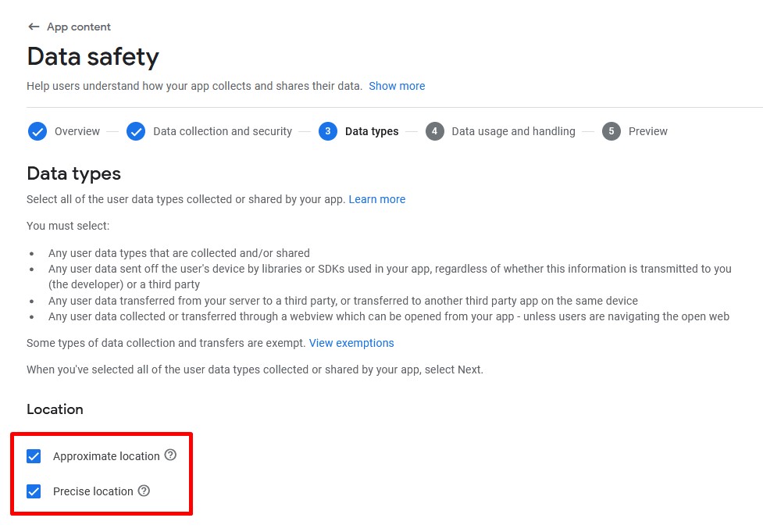Click the step 5 number circle

click(x=611, y=131)
